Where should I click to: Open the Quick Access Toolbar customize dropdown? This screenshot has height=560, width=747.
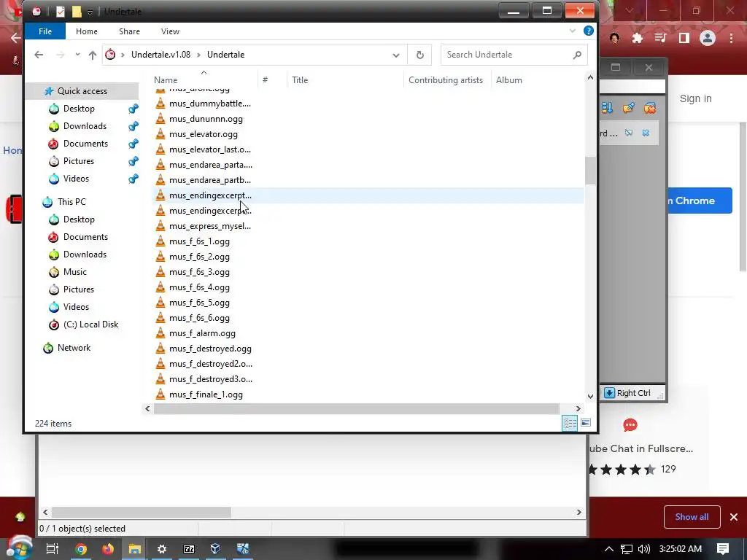[x=90, y=12]
